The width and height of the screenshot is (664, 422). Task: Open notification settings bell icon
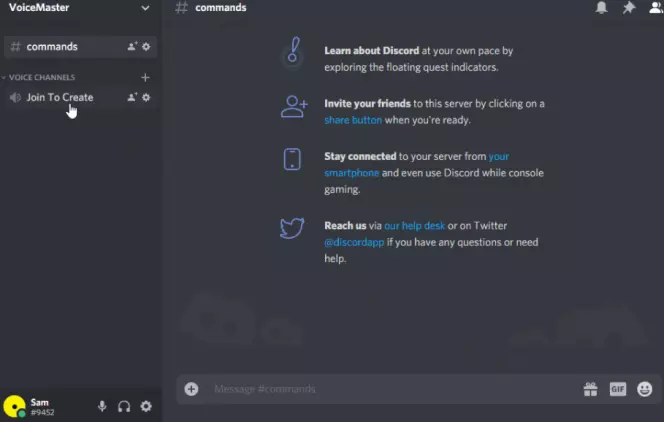(601, 8)
